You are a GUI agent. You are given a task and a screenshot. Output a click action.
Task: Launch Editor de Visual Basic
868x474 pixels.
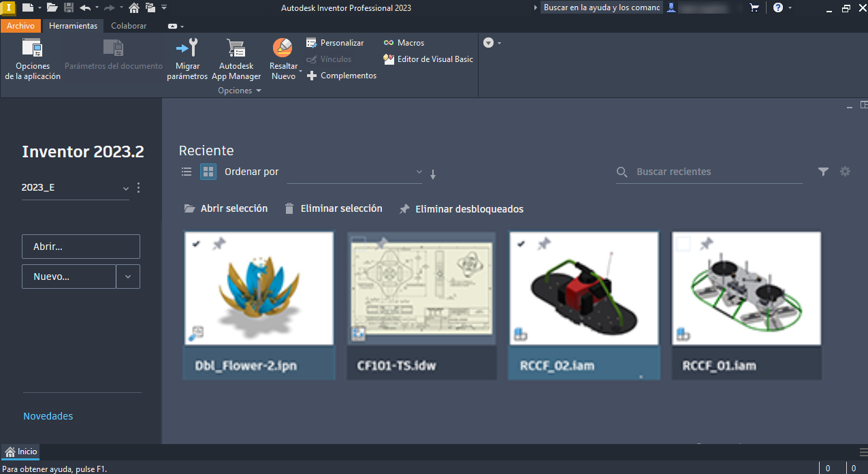pos(428,59)
